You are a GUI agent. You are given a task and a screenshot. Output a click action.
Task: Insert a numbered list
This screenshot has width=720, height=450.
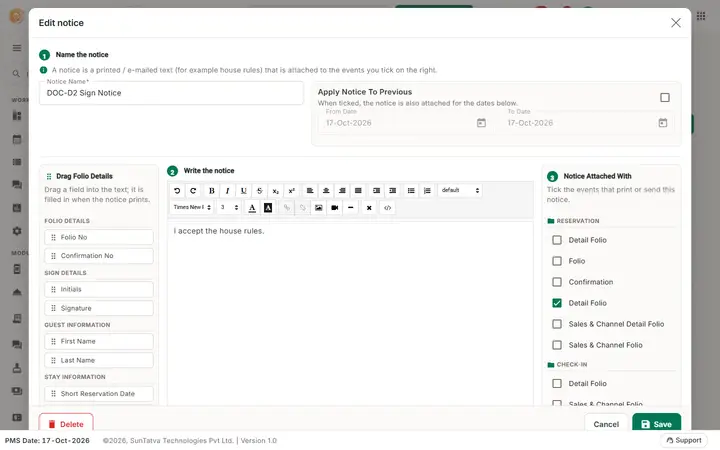(x=427, y=191)
